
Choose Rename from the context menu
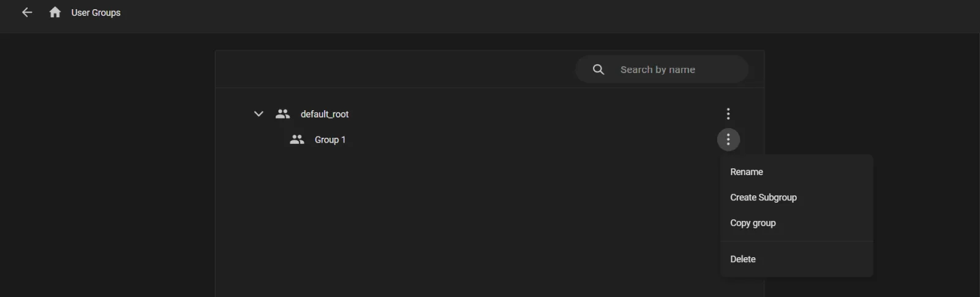coord(797,172)
